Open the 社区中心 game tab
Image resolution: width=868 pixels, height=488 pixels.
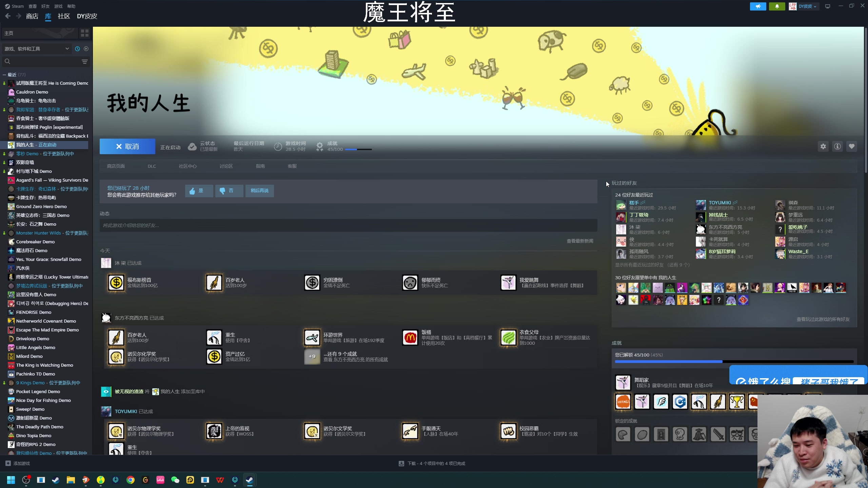(x=188, y=166)
